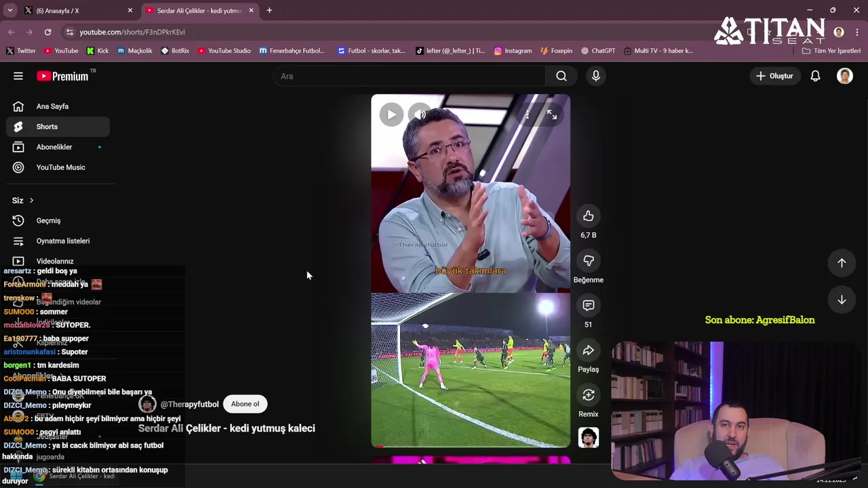Open the Twitter bookmark
The height and width of the screenshot is (488, 868).
[x=21, y=51]
